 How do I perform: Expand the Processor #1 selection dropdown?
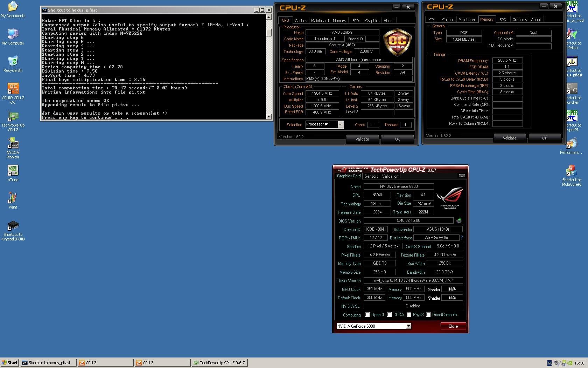click(x=340, y=125)
